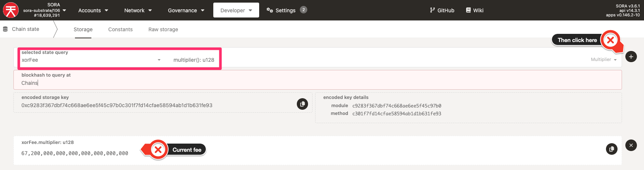Click the blockhash to query at field
The height and width of the screenshot is (170, 644).
pyautogui.click(x=318, y=80)
